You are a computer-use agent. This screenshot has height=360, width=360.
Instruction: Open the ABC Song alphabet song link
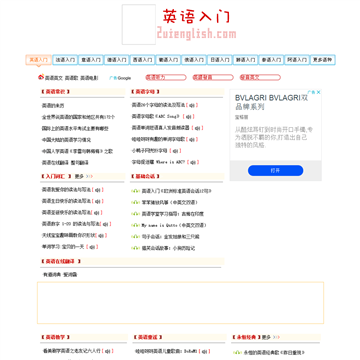tap(156, 117)
